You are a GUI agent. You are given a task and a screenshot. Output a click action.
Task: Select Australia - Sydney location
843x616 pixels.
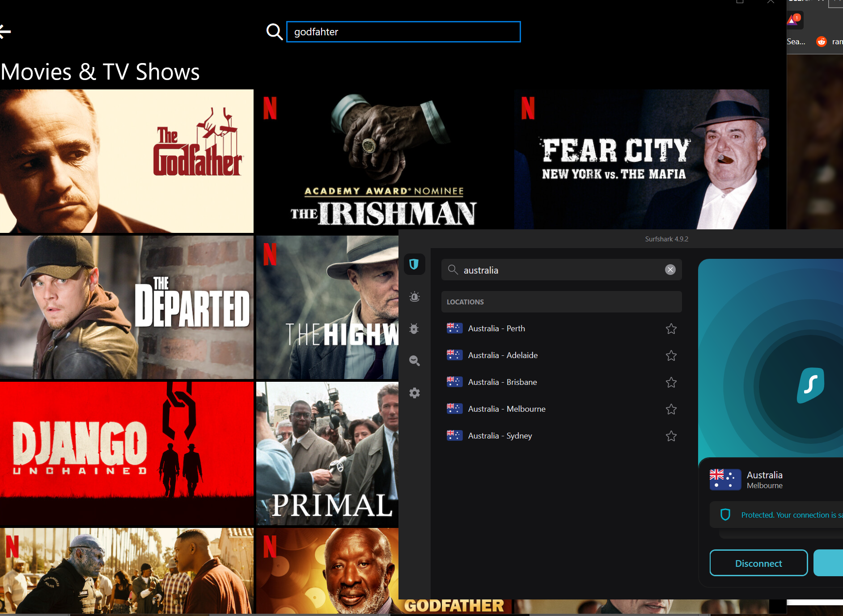[561, 436]
